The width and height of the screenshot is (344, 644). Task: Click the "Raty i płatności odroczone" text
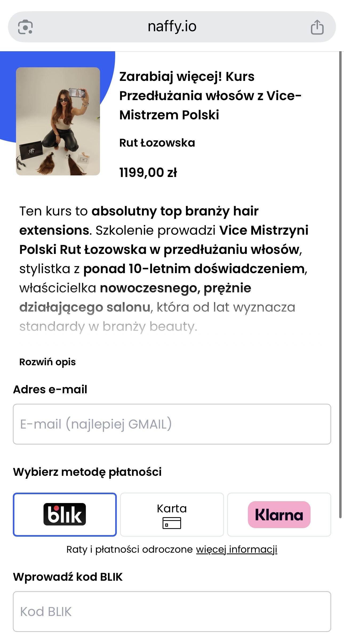[129, 549]
